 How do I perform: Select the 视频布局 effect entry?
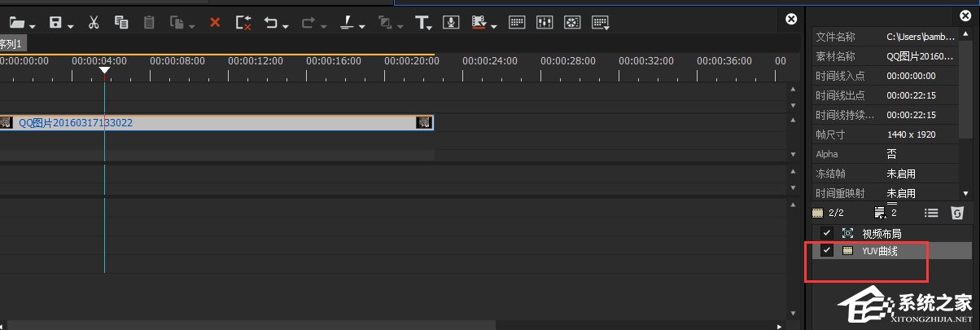[882, 233]
